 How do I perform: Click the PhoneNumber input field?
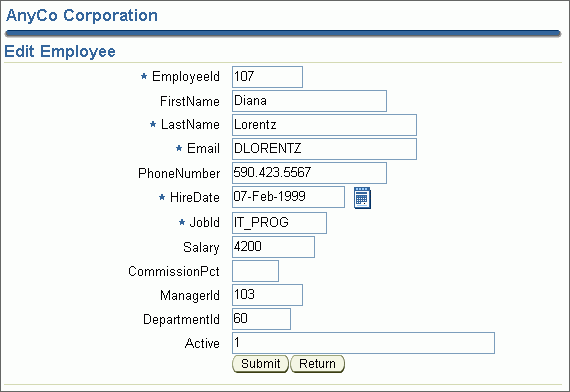[309, 173]
